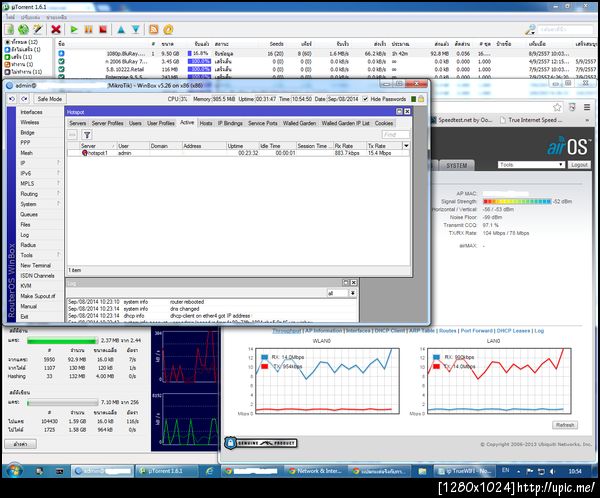Viewport: 600px width, 498px height.
Task: Open True Internet Speed bookmark
Action: click(531, 120)
